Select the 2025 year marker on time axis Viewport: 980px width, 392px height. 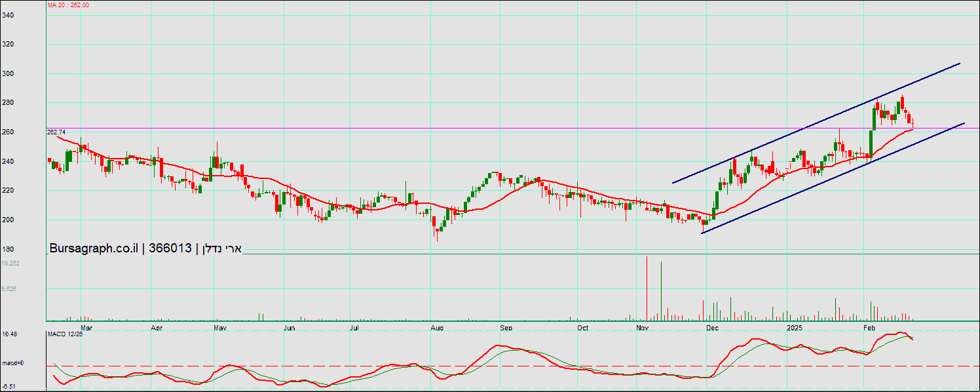tap(794, 326)
